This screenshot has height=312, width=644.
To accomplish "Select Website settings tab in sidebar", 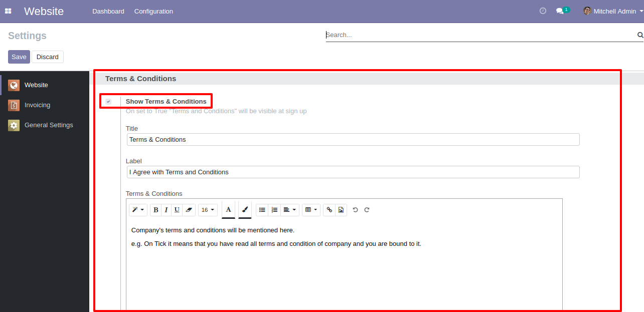I will (x=45, y=85).
